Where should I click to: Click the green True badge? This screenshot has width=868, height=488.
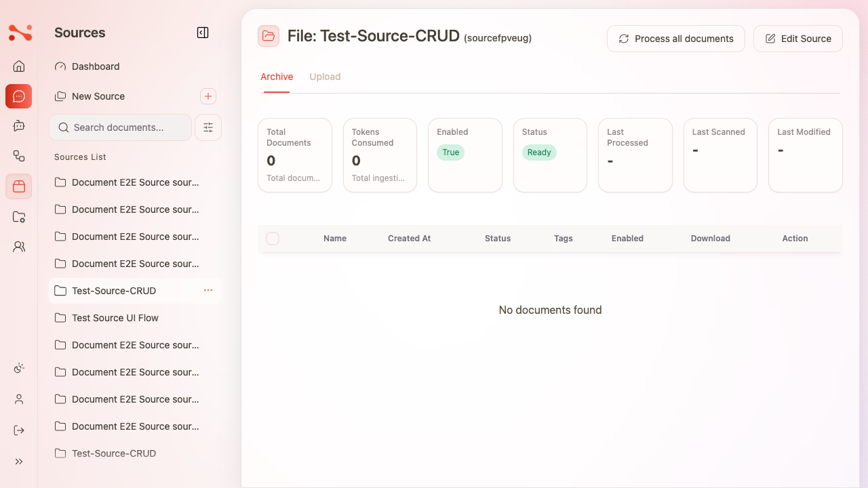pos(451,152)
